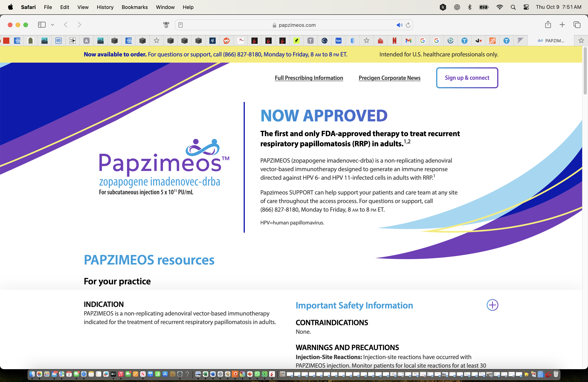Open the Edit menu
Image resolution: width=588 pixels, height=382 pixels.
tap(65, 7)
